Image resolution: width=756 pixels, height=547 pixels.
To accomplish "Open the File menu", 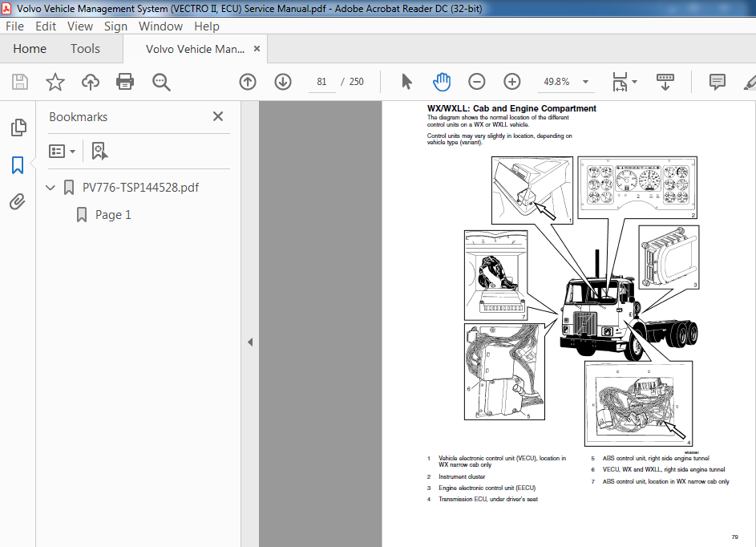I will point(14,26).
